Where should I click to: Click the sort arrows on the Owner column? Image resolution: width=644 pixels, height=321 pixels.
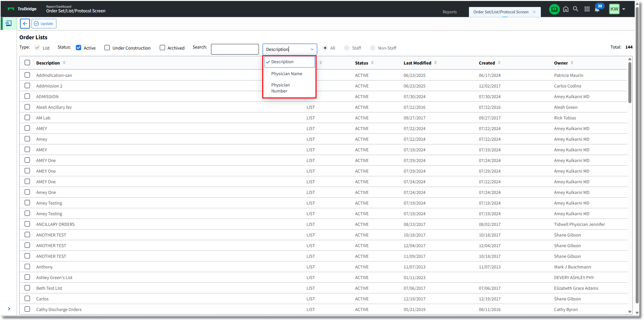572,63
